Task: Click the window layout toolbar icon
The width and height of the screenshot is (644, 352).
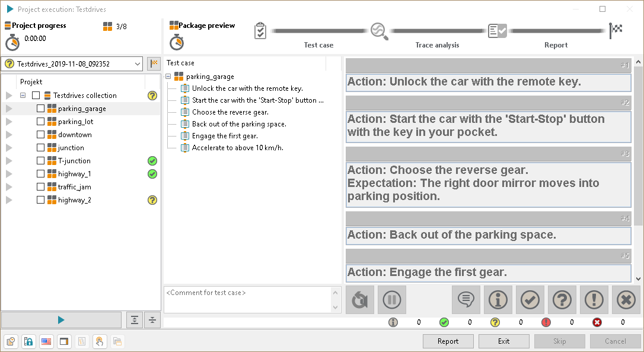Action: click(64, 341)
